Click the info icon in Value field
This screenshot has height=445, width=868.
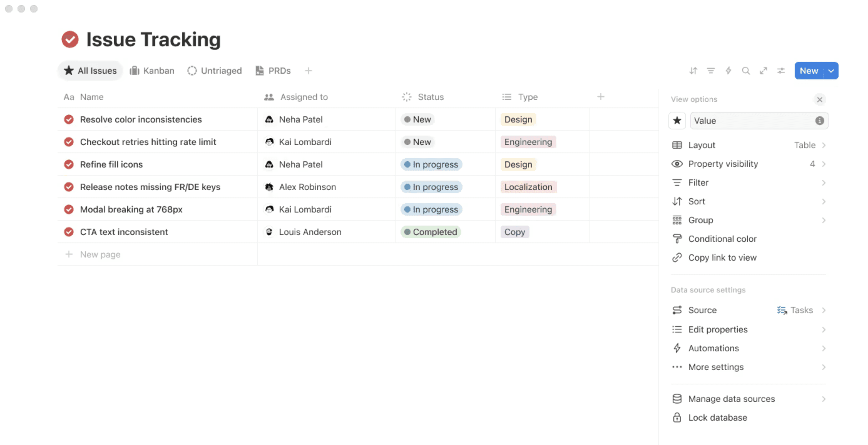[819, 121]
